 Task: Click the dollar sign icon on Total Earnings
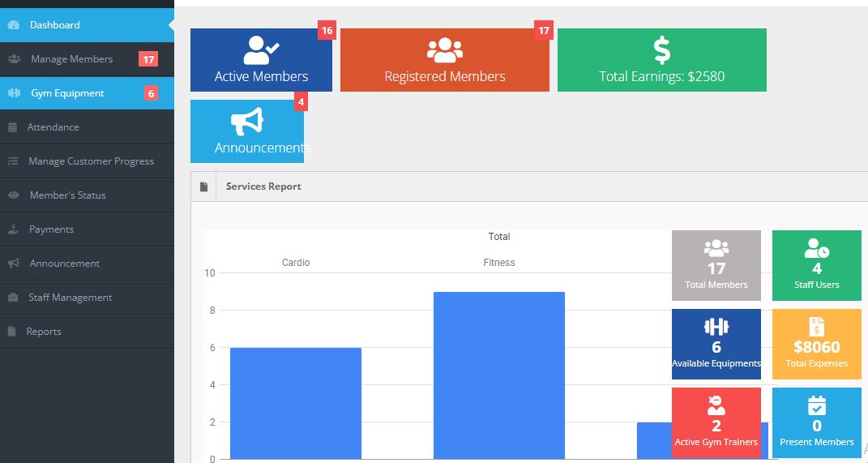662,50
